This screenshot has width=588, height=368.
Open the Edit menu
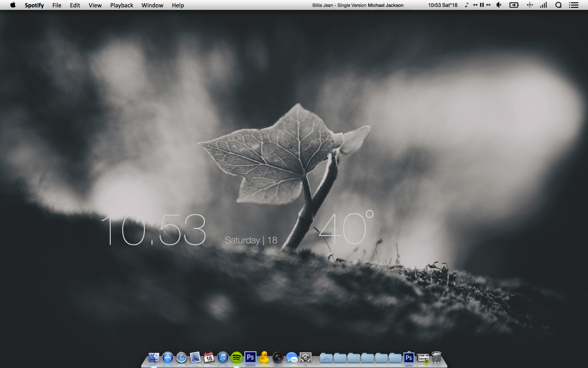[x=75, y=5]
